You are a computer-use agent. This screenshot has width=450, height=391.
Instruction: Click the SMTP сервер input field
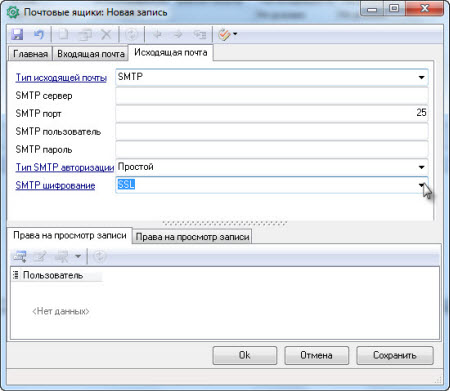pyautogui.click(x=272, y=96)
